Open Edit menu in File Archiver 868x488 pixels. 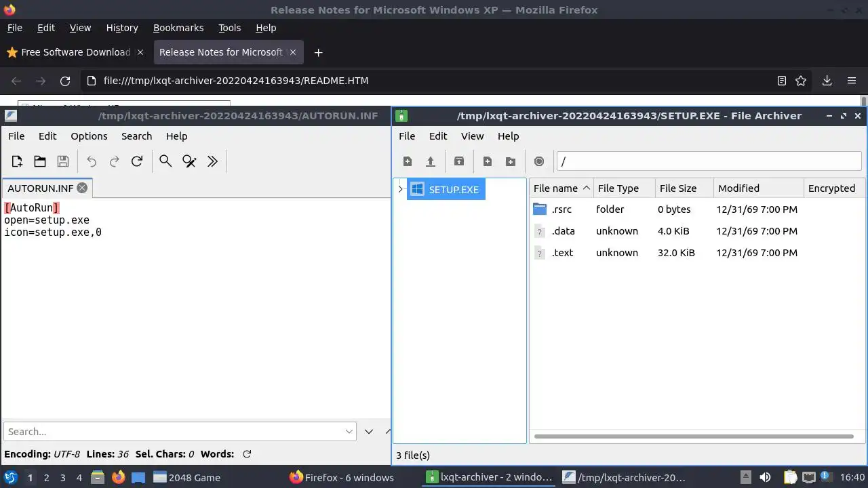[x=438, y=136]
